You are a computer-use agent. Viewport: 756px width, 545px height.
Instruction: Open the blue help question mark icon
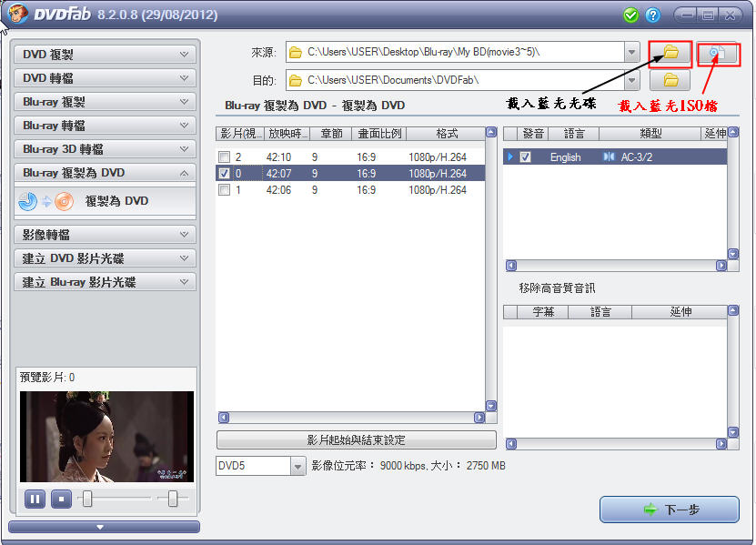tap(652, 15)
